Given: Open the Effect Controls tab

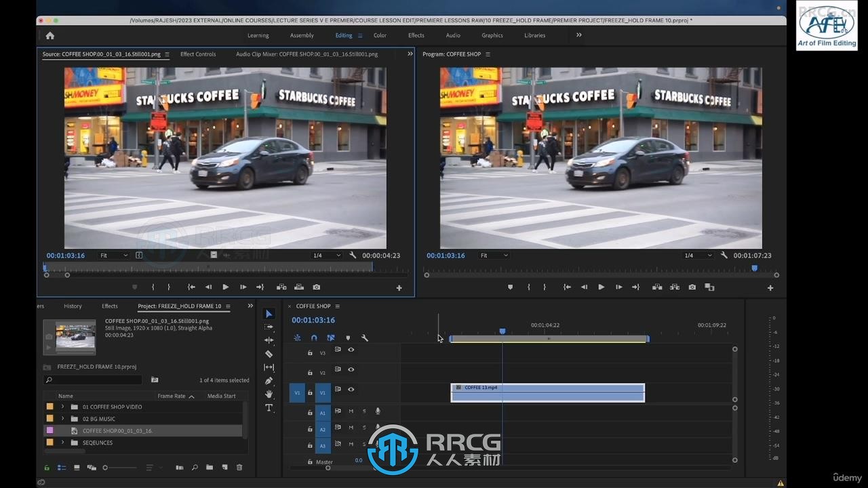Looking at the screenshot, I should point(198,54).
